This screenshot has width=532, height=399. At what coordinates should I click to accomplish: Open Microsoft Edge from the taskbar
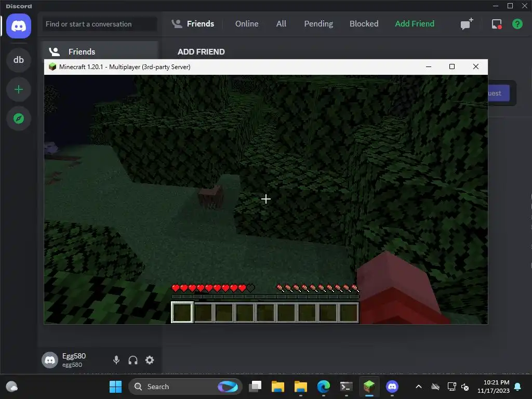coord(323,387)
